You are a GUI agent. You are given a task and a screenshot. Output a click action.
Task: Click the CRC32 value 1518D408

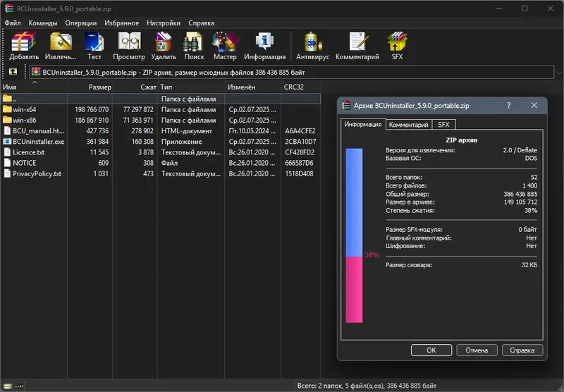coord(299,173)
